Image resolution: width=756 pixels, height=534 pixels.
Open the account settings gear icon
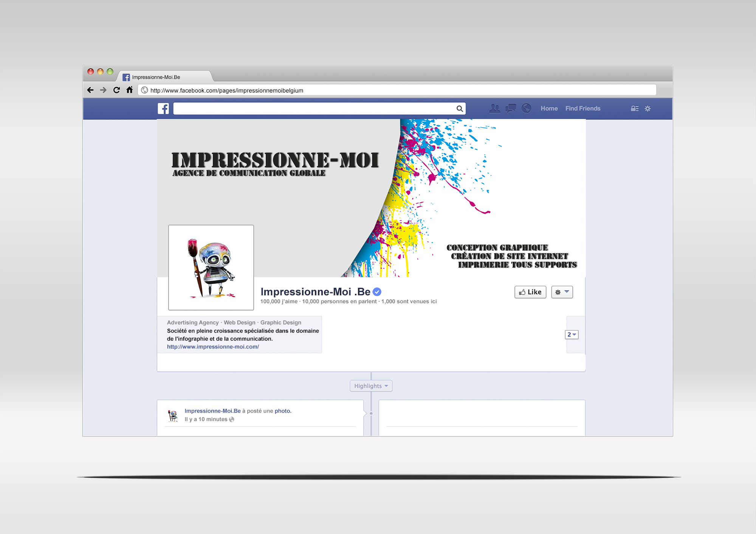tap(648, 108)
